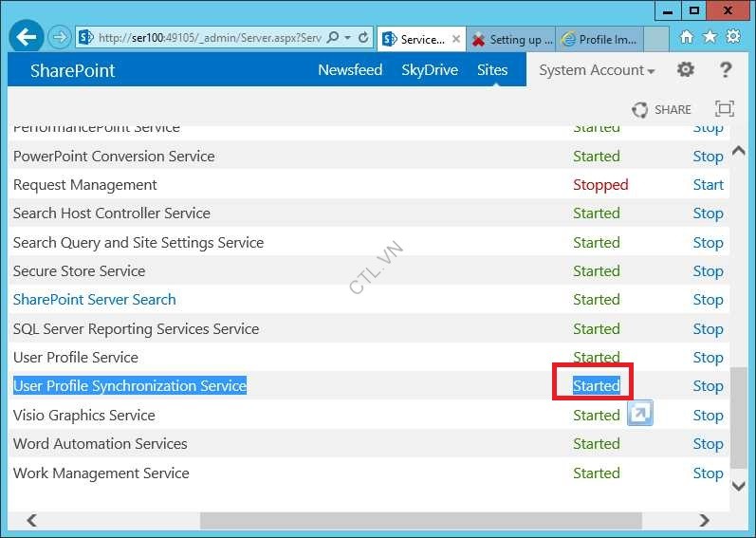Screen dimensions: 756x538
Task: Stop Search Query and Site Settings Service
Action: (x=708, y=243)
